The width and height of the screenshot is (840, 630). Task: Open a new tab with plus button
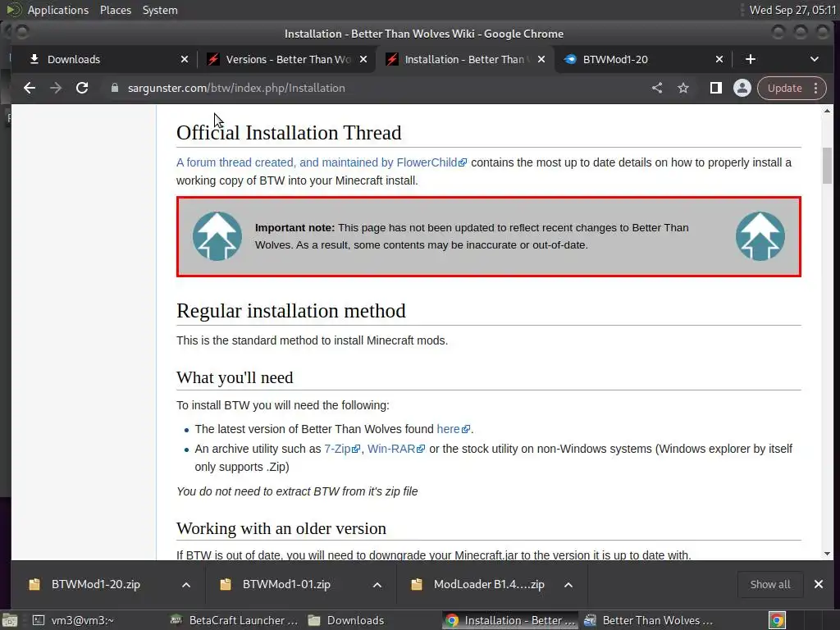[x=750, y=59]
